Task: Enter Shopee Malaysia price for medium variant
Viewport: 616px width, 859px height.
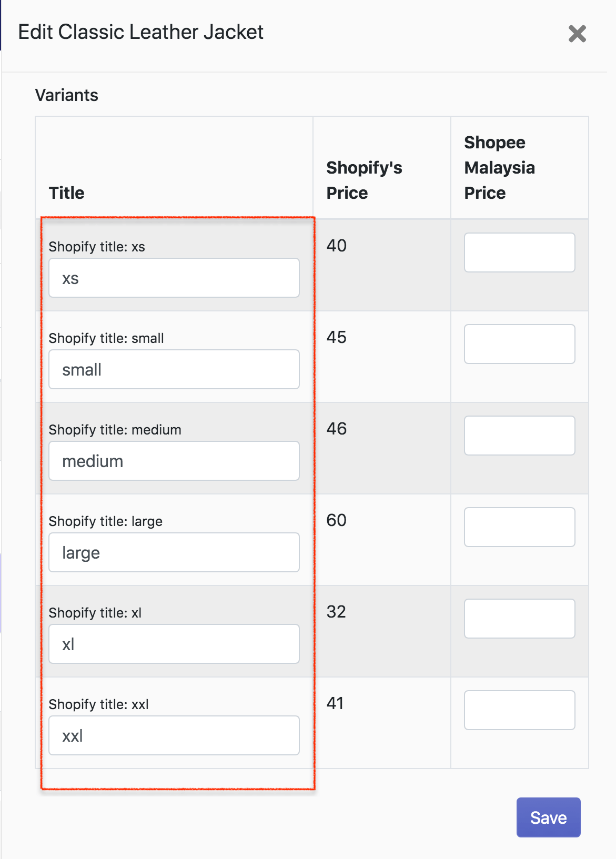Action: [x=519, y=436]
